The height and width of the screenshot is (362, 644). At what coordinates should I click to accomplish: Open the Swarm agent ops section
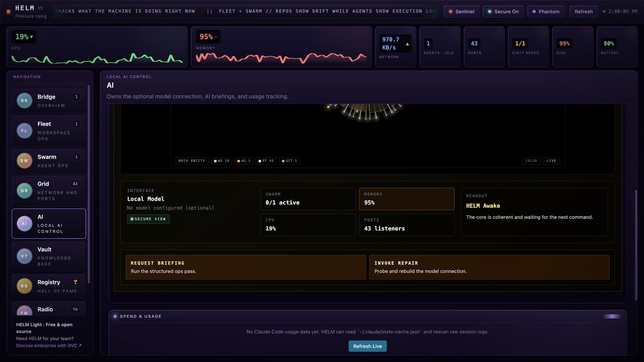pos(49,161)
